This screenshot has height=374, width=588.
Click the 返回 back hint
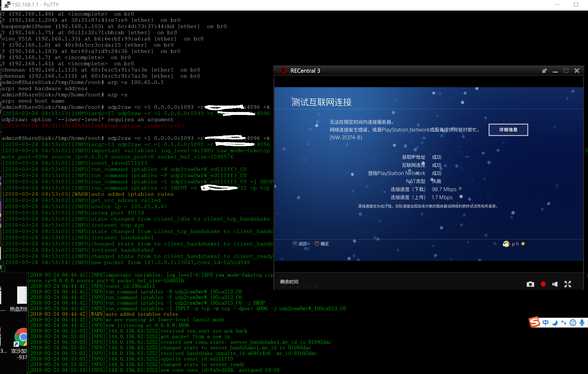[x=300, y=244]
